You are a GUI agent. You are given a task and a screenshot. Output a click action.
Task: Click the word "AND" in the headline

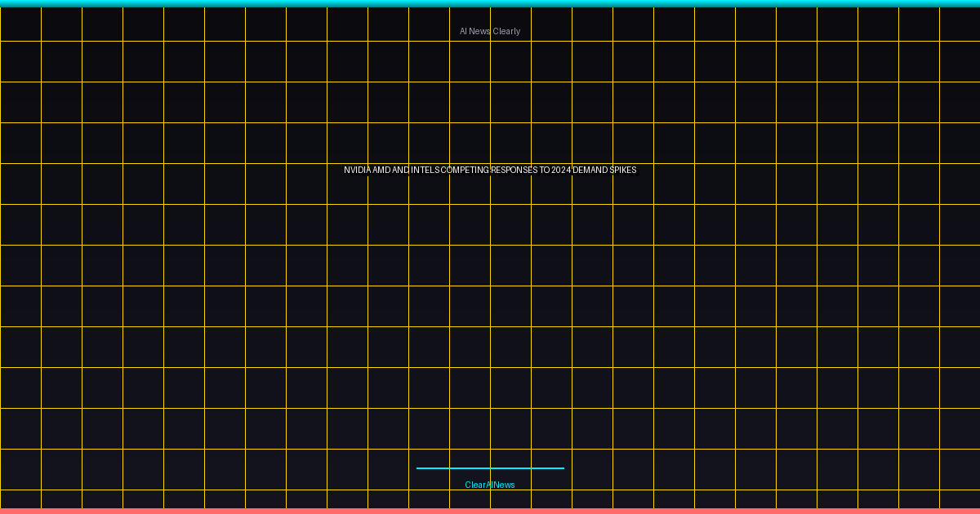tap(401, 170)
